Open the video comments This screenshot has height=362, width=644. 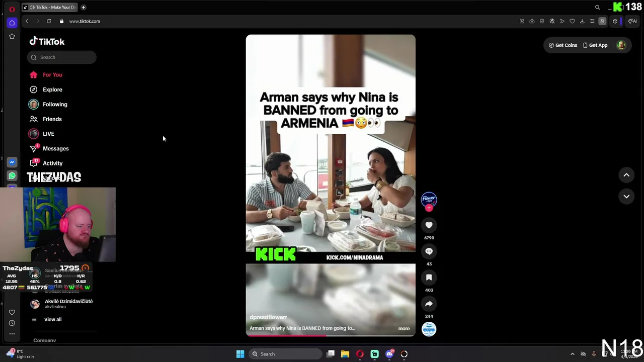click(x=429, y=251)
